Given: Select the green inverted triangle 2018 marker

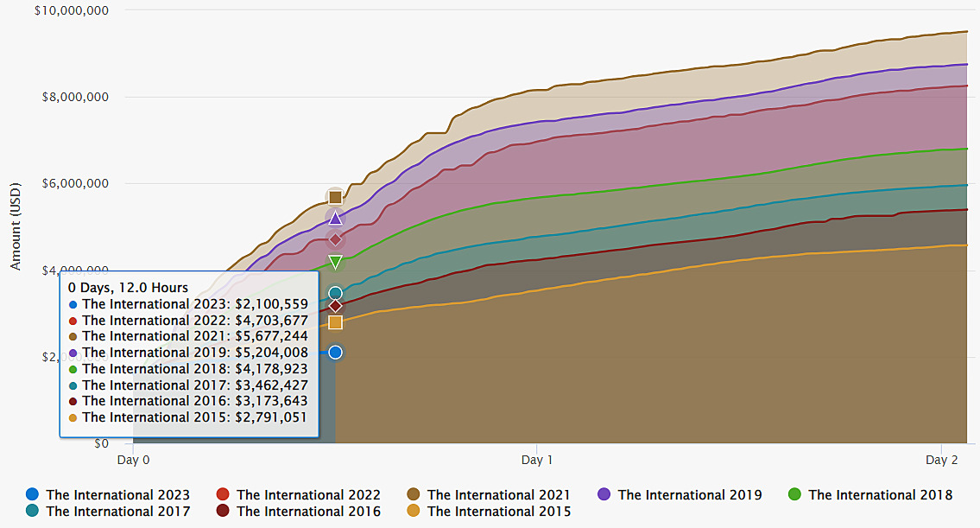Looking at the screenshot, I should pos(335,261).
